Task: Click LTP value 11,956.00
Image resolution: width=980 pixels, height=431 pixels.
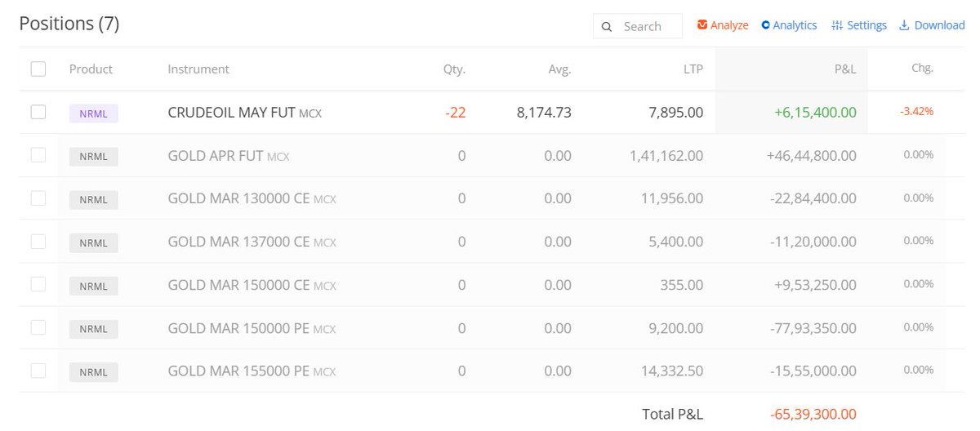Action: (672, 198)
